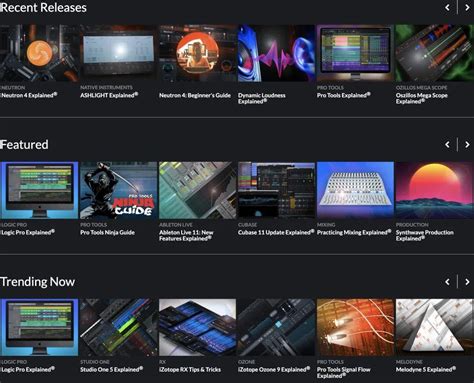Open Pro Tools Signal Flow thumbnail
Viewport: 474px width, 383px height.
pos(355,327)
